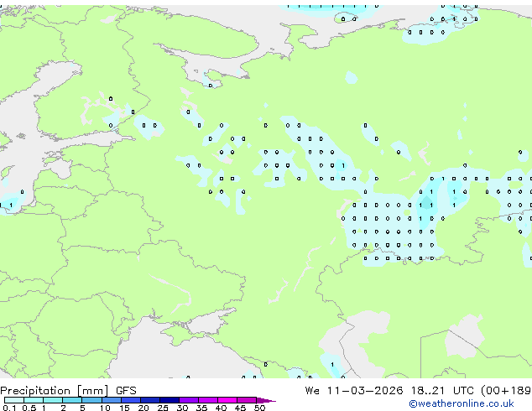Choose the 2–5 mm legend color swatch
The image size is (532, 411).
coord(72,400)
